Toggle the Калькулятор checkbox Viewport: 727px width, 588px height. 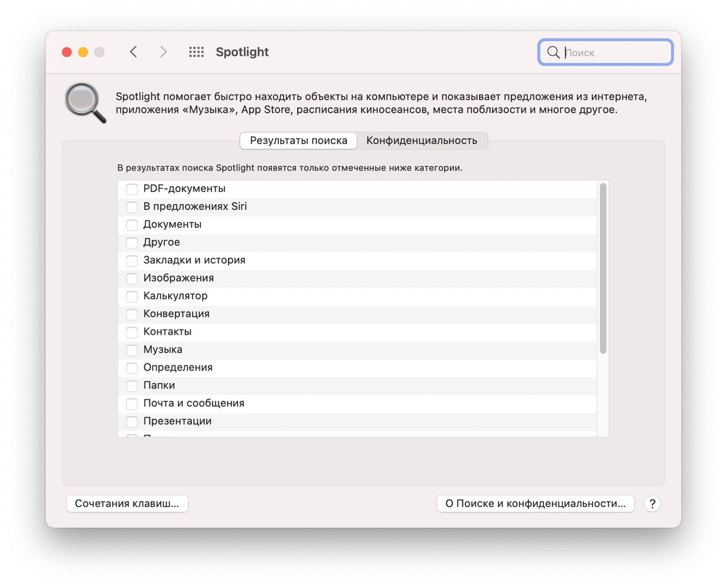tap(132, 296)
